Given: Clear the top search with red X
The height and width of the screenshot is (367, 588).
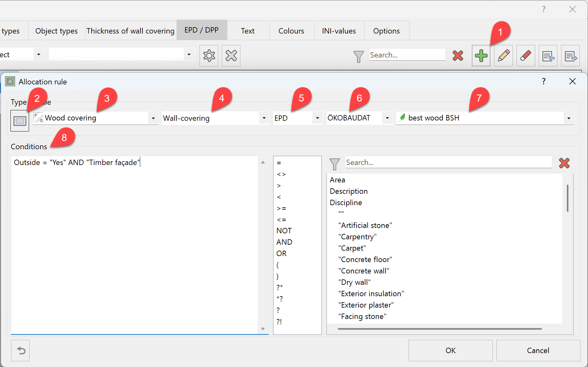Looking at the screenshot, I should 458,56.
